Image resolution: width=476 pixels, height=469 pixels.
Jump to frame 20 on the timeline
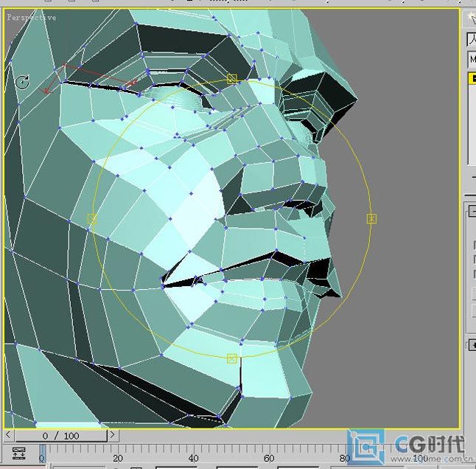[117, 459]
